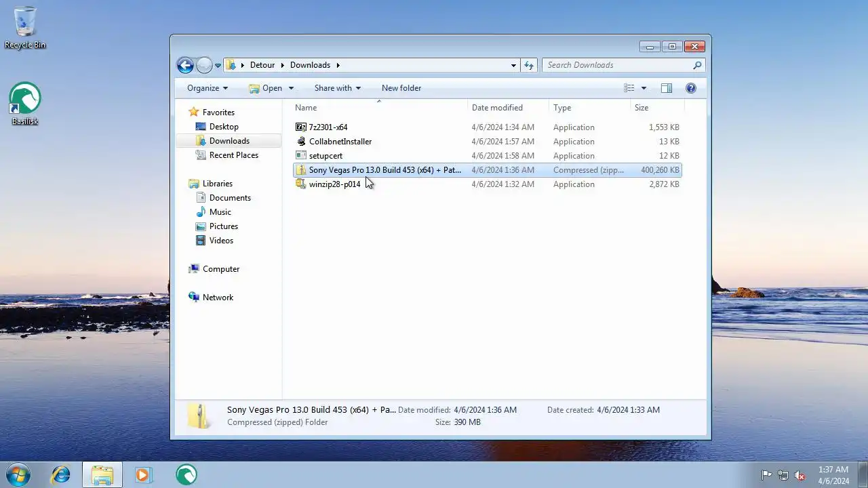The height and width of the screenshot is (488, 868).
Task: Click Downloads in the address breadcrumb
Action: (x=310, y=65)
